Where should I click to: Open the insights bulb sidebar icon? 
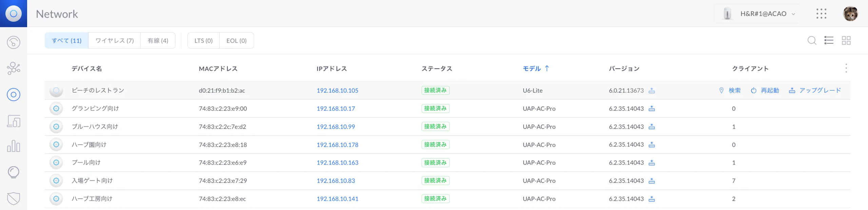14,172
